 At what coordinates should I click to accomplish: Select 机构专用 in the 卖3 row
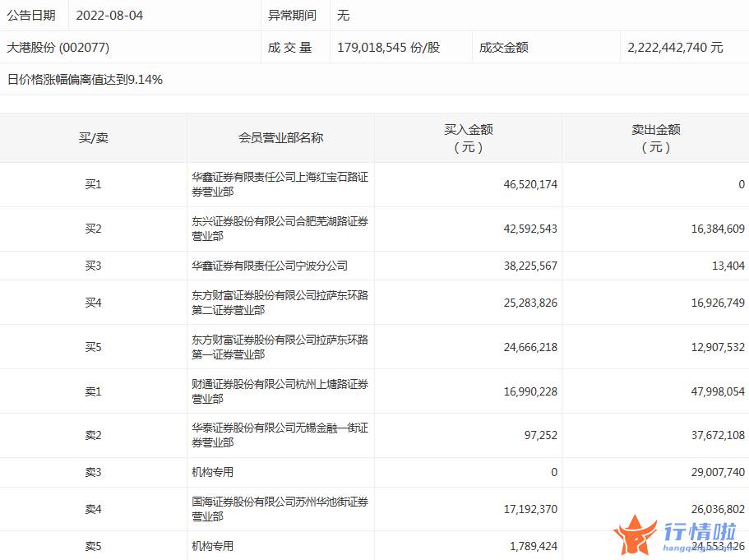pyautogui.click(x=213, y=472)
